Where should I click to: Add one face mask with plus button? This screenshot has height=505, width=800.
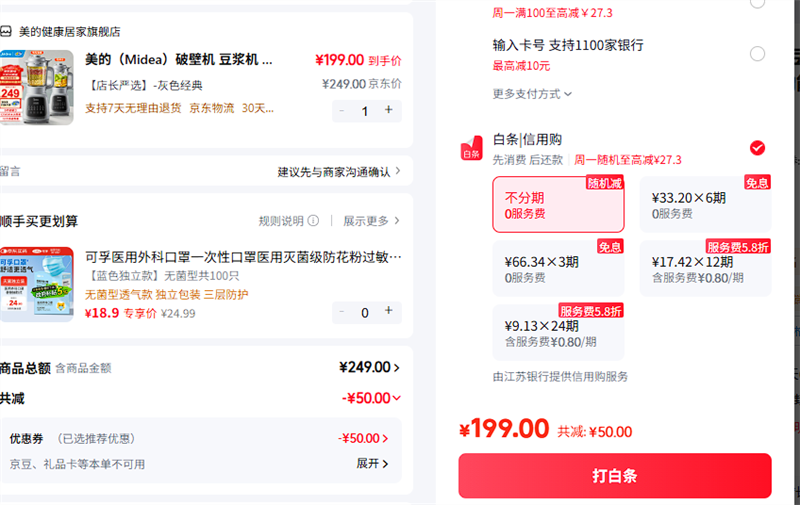[389, 312]
